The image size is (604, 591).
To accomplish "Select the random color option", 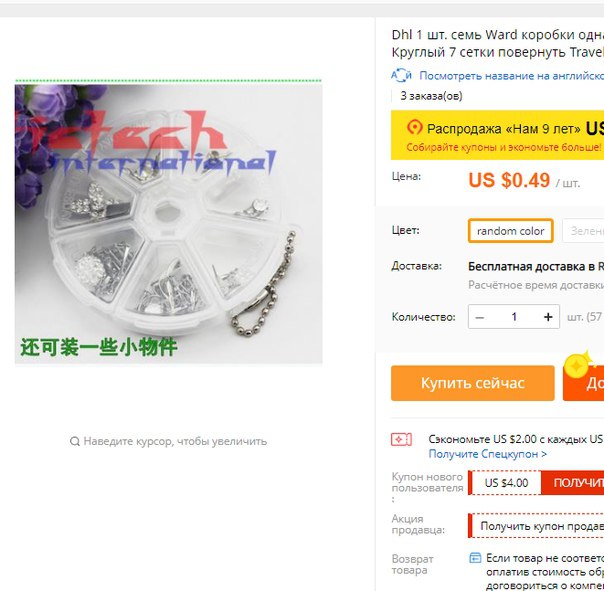I will pos(510,231).
